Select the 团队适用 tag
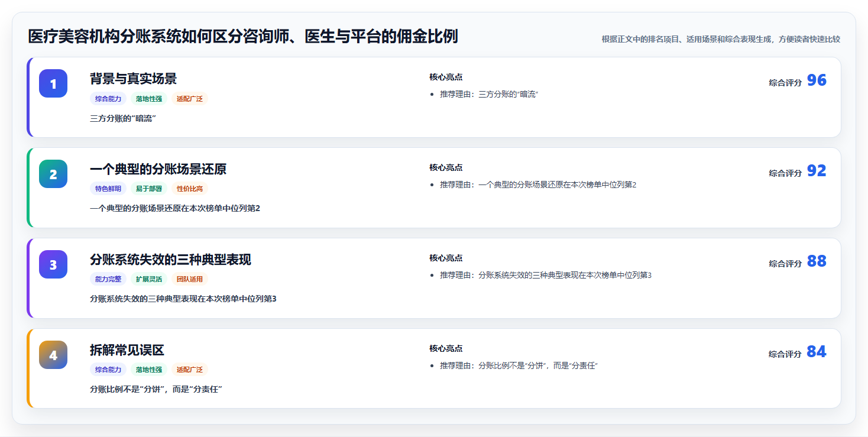Image resolution: width=868 pixels, height=437 pixels. (190, 280)
